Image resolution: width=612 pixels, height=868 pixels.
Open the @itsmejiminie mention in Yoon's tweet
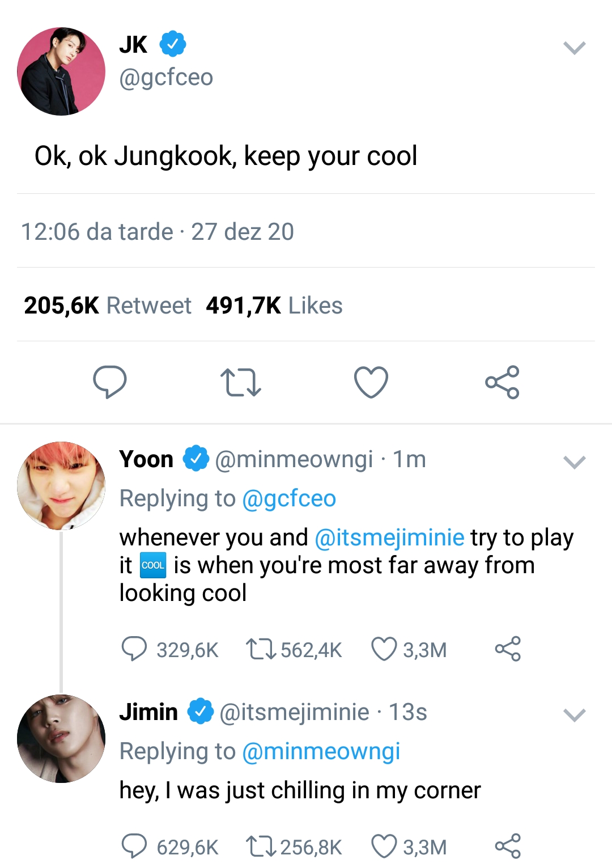pyautogui.click(x=389, y=537)
